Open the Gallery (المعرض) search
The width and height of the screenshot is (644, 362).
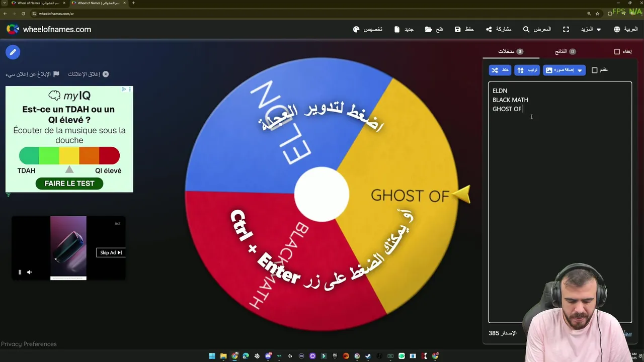tap(537, 29)
